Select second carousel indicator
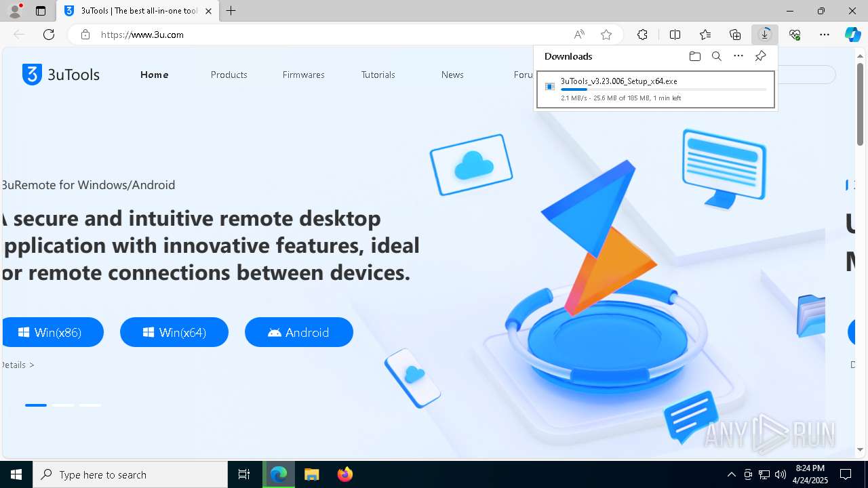868x488 pixels. coord(63,405)
